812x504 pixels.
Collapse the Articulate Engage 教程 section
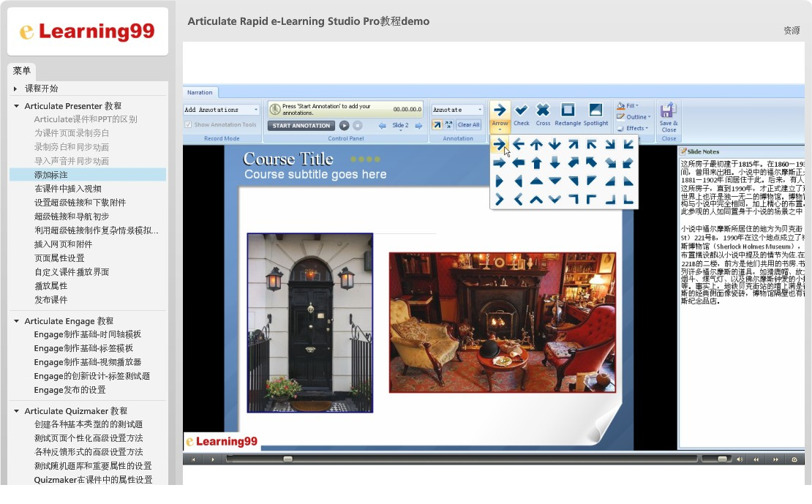tap(16, 321)
